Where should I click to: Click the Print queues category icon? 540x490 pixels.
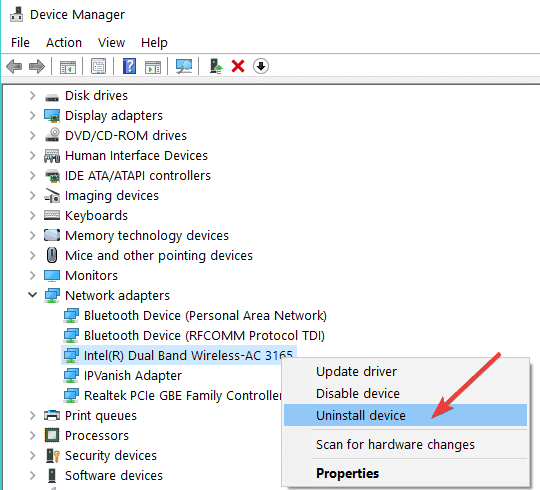click(x=52, y=416)
